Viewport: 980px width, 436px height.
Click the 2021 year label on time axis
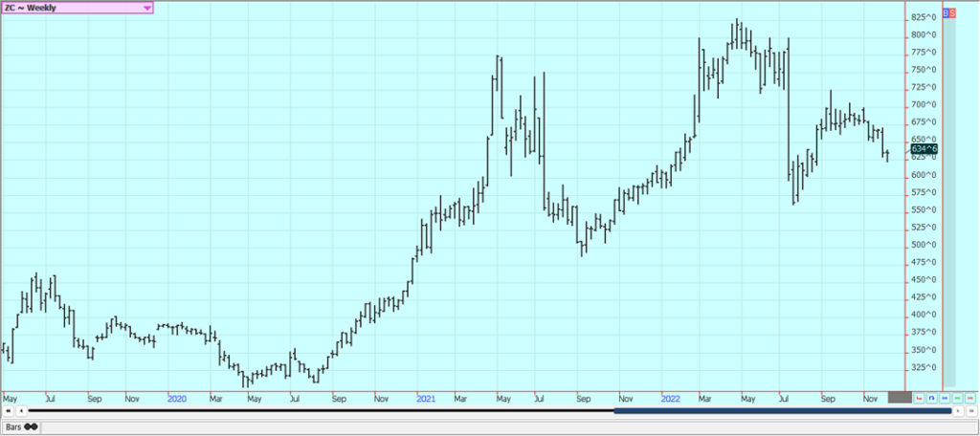pyautogui.click(x=426, y=397)
